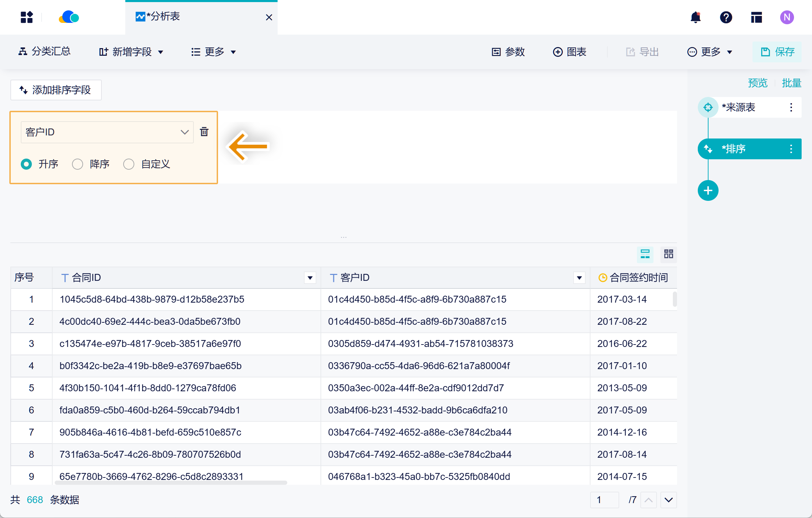Close the 分析表 tab
Image resolution: width=812 pixels, height=518 pixels.
269,17
